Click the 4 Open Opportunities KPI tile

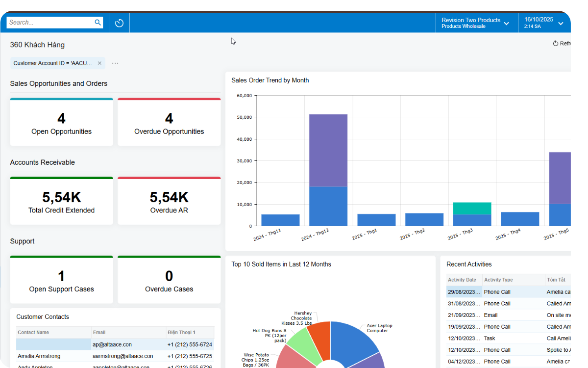click(61, 122)
